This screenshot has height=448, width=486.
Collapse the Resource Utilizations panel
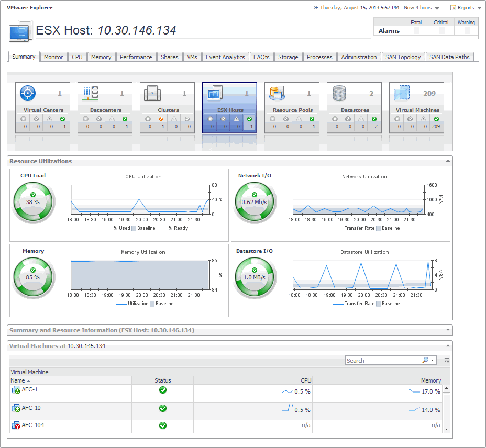click(447, 161)
